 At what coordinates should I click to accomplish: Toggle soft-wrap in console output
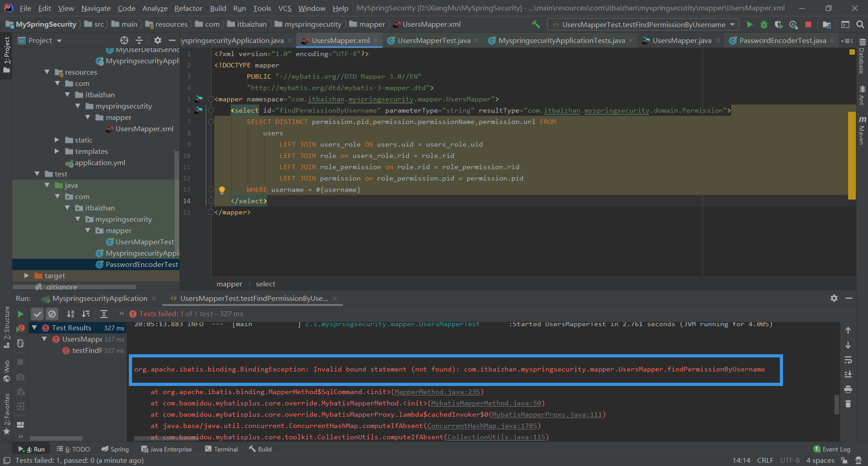point(848,360)
